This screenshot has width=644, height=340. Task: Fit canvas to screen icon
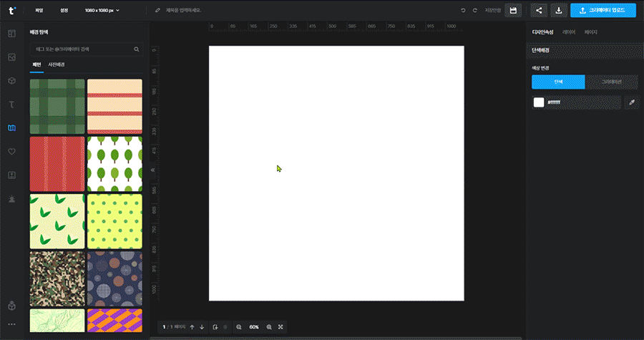click(x=280, y=327)
